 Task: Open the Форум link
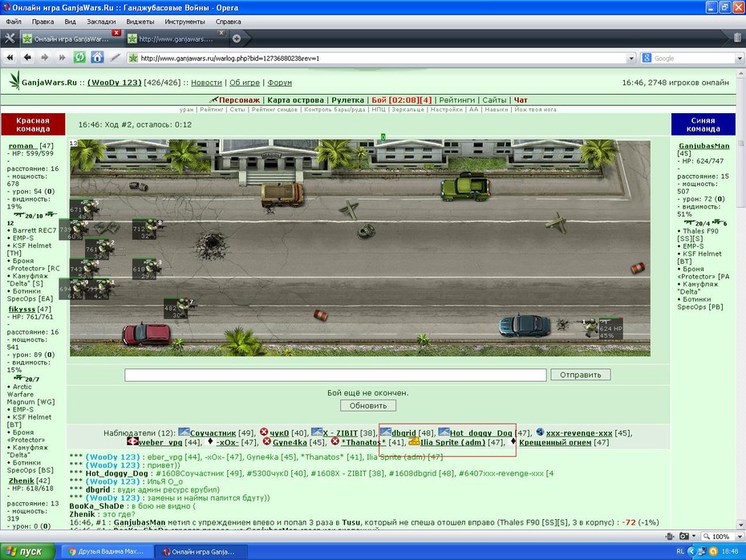tap(279, 83)
